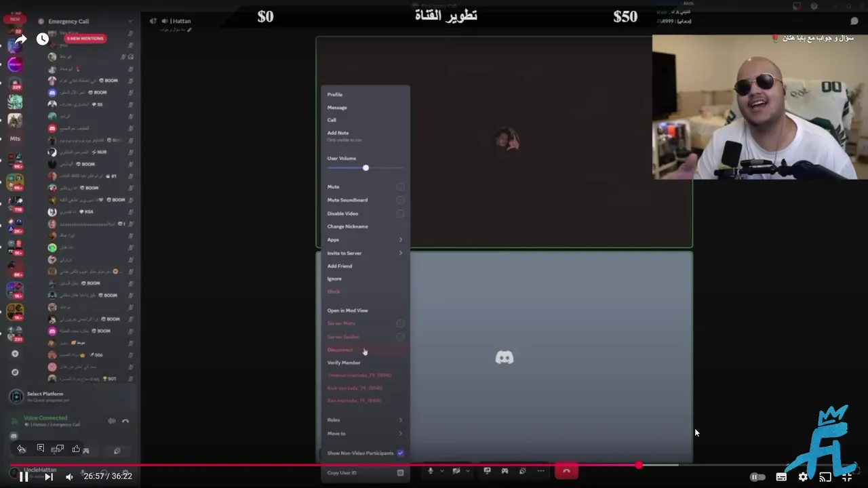
Task: Select the Timeout user menu entry
Action: coord(365,375)
